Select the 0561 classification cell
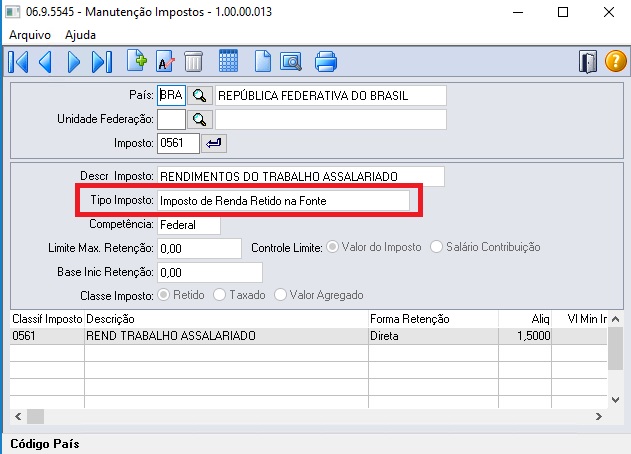This screenshot has width=631, height=454. [47, 336]
